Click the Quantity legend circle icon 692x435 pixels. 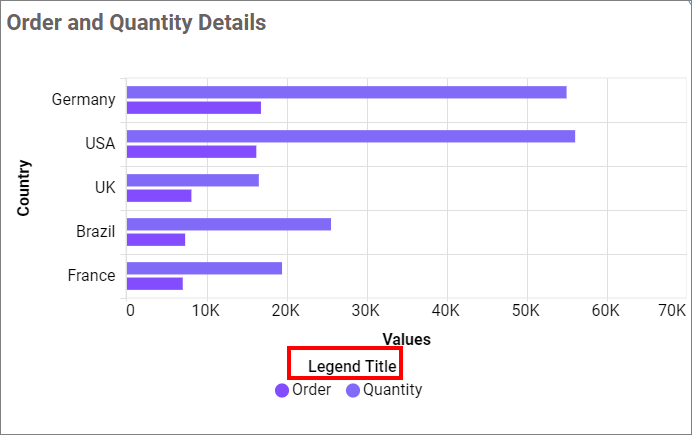352,390
